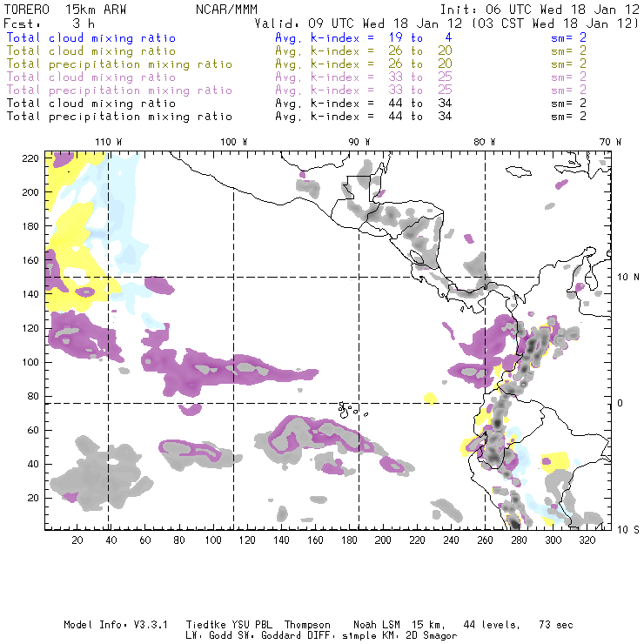Image resolution: width=644 pixels, height=644 pixels.
Task: Click the black 'Total cloud mixing ratio' legend label
Action: point(91,104)
